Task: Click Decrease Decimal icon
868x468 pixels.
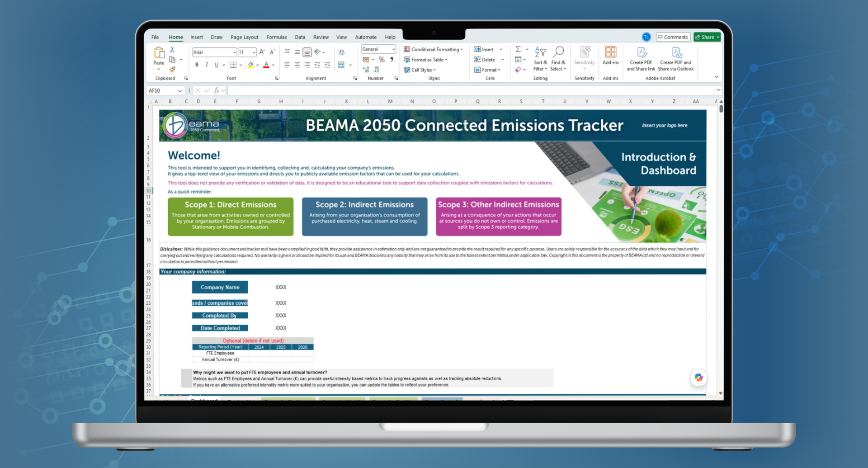Action: coord(376,70)
